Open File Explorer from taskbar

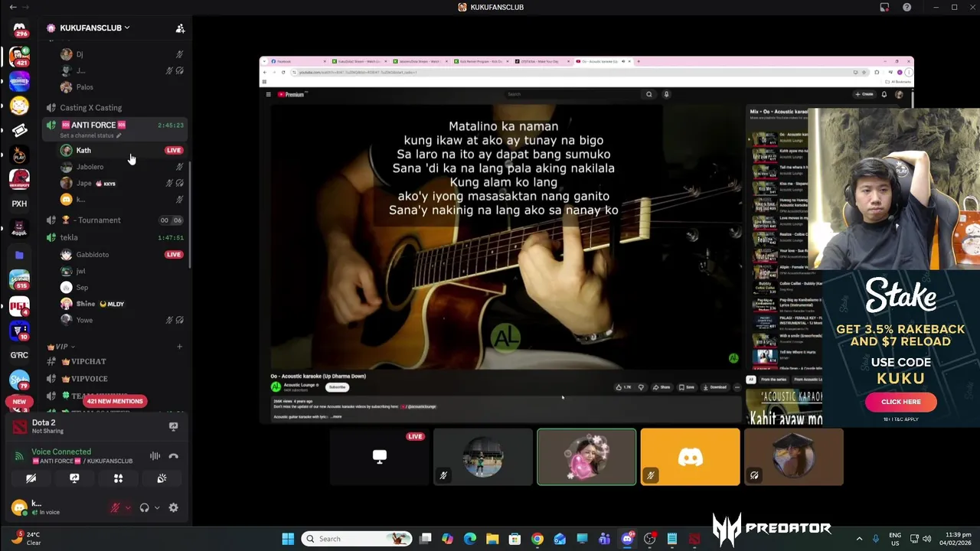pyautogui.click(x=492, y=539)
